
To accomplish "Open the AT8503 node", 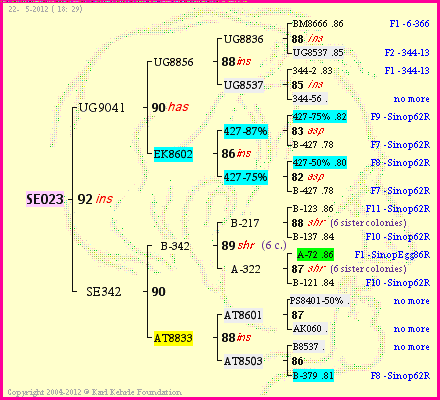I will [243, 361].
